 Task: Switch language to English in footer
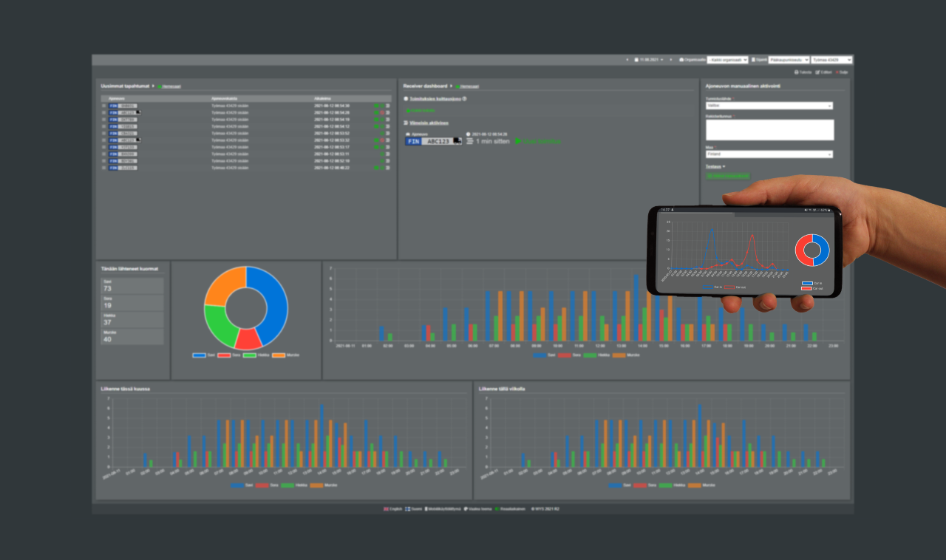point(393,509)
